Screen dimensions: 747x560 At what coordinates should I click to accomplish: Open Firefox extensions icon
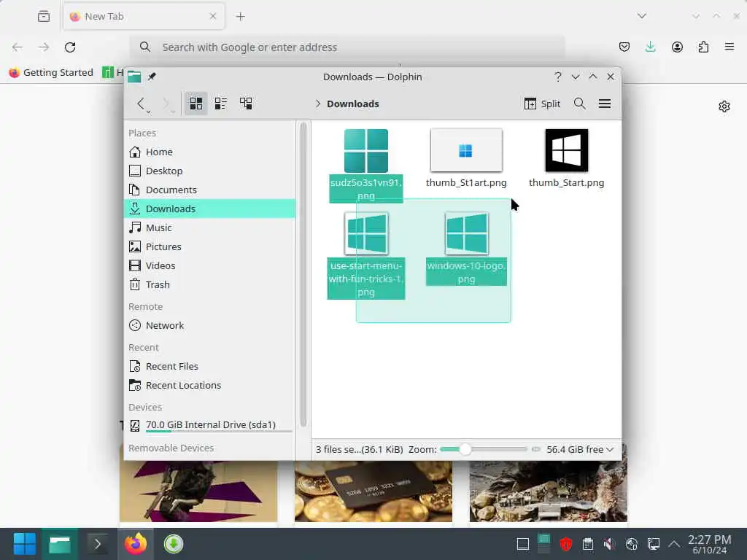pos(703,47)
